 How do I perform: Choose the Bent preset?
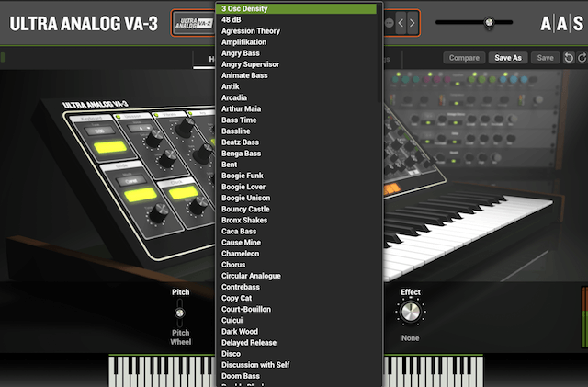point(296,165)
